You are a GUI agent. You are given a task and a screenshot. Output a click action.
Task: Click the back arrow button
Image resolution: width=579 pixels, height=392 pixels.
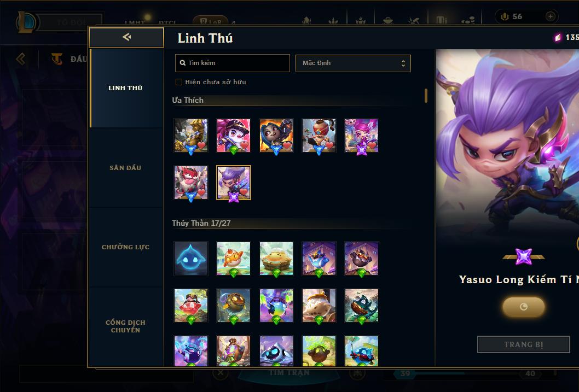(126, 37)
